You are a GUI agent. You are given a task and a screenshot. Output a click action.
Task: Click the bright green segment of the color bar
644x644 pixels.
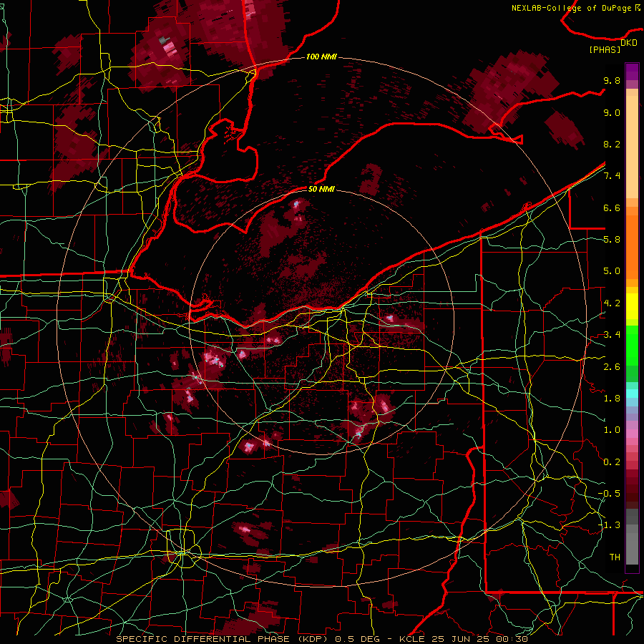coord(632,345)
